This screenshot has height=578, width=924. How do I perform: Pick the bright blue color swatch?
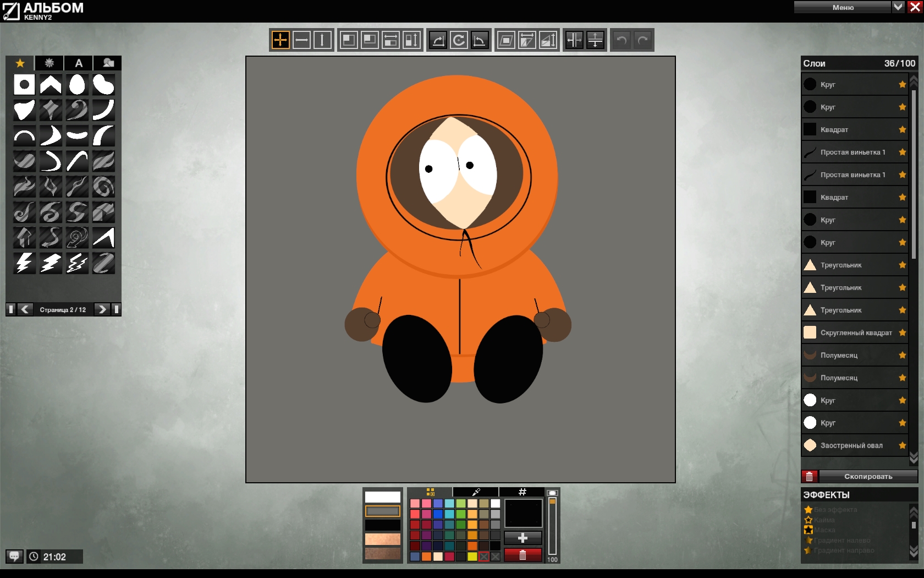[438, 514]
